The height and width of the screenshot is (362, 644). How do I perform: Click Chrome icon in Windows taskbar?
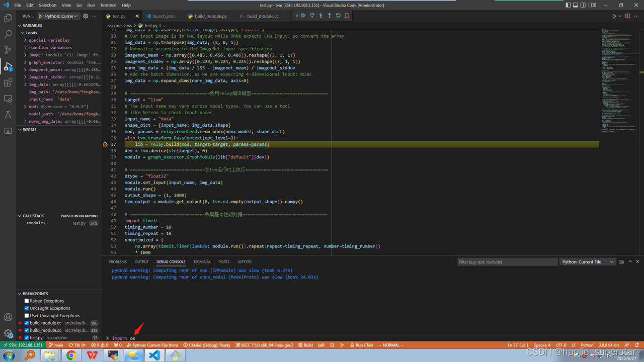pyautogui.click(x=71, y=355)
